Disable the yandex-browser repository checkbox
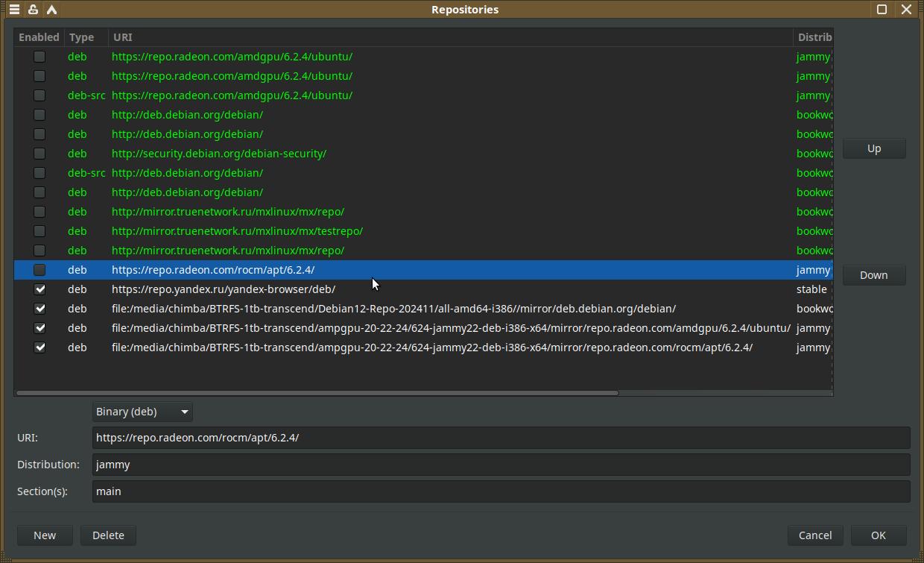924x563 pixels. (x=39, y=289)
